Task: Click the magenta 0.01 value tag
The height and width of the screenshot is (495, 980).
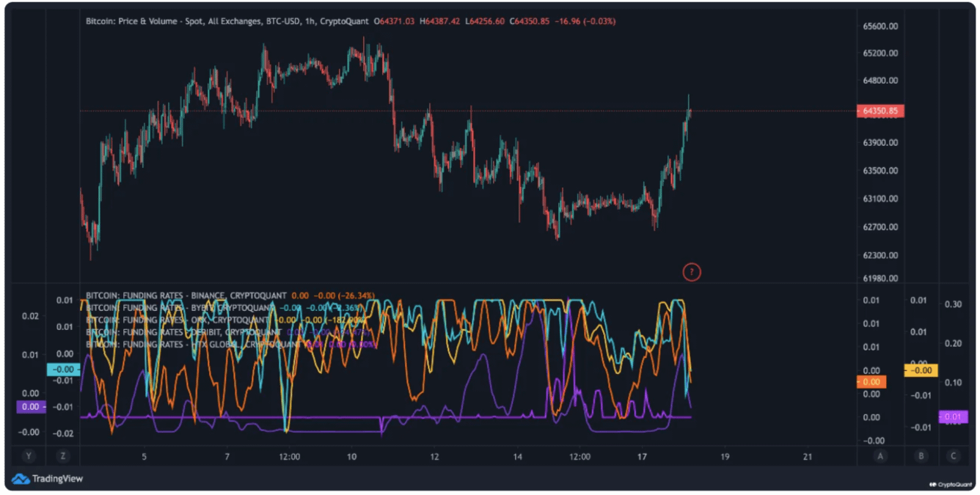Action: click(954, 417)
